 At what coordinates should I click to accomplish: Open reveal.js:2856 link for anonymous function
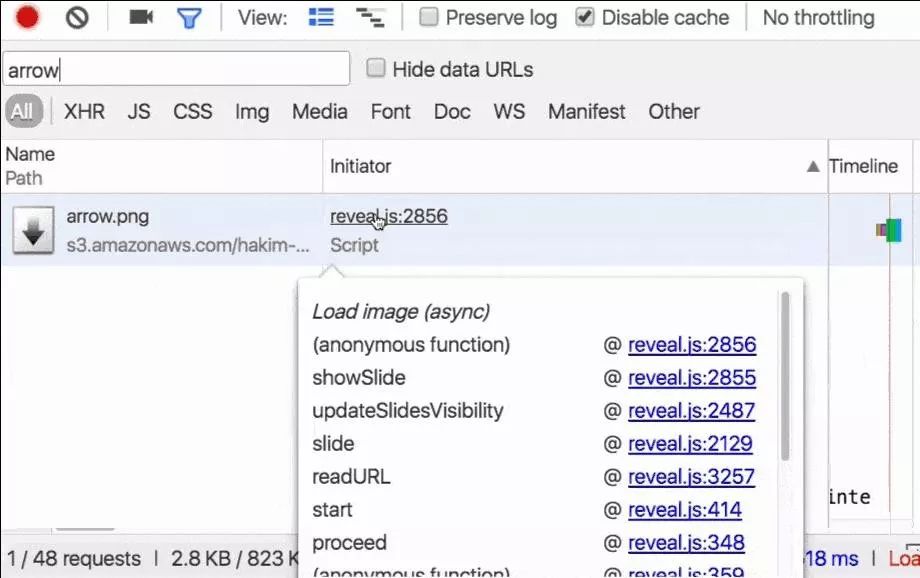pos(692,345)
